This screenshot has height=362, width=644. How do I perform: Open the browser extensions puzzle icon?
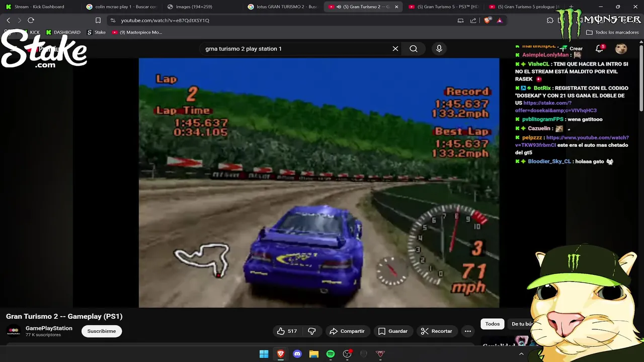tap(550, 20)
